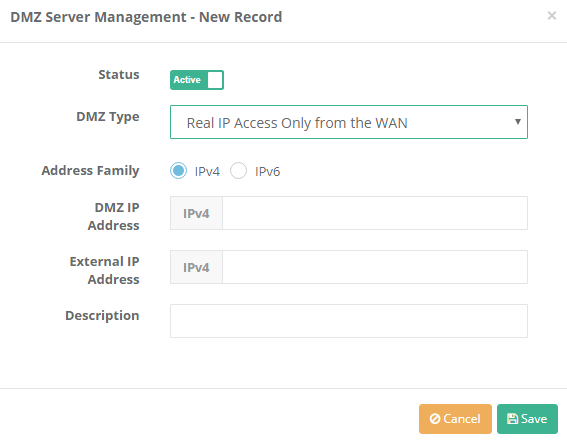Open the DMZ Type dropdown
This screenshot has height=445, width=567.
tap(349, 122)
